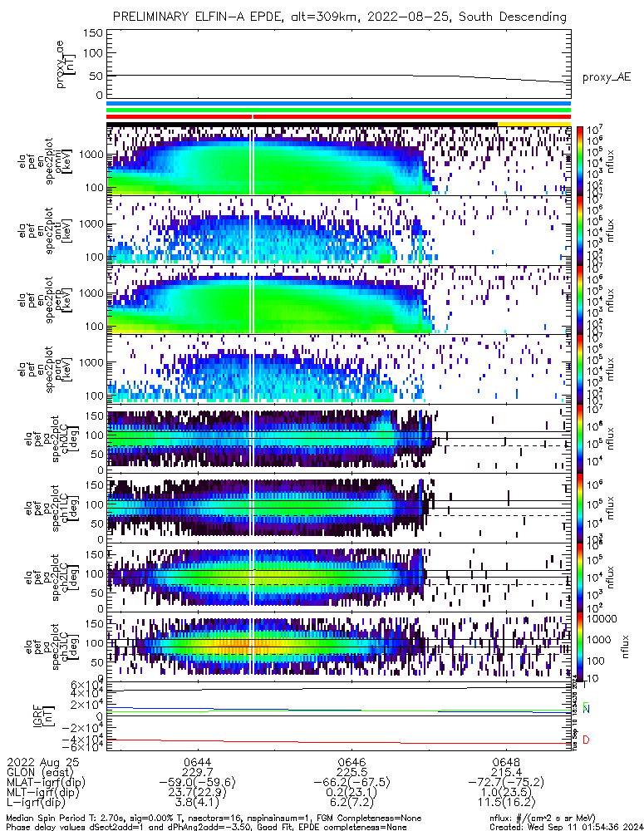Click L-igrf value '6.2(7.2)'

352,803
